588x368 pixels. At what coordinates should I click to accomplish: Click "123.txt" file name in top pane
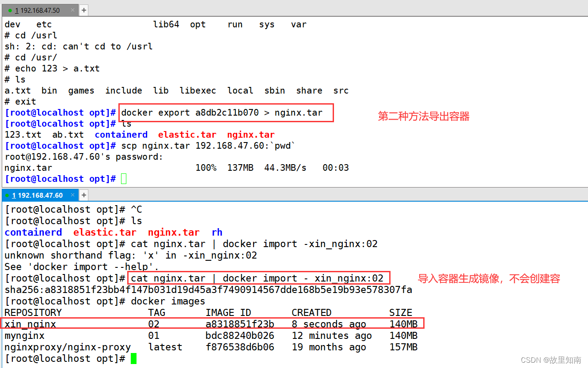(x=23, y=135)
